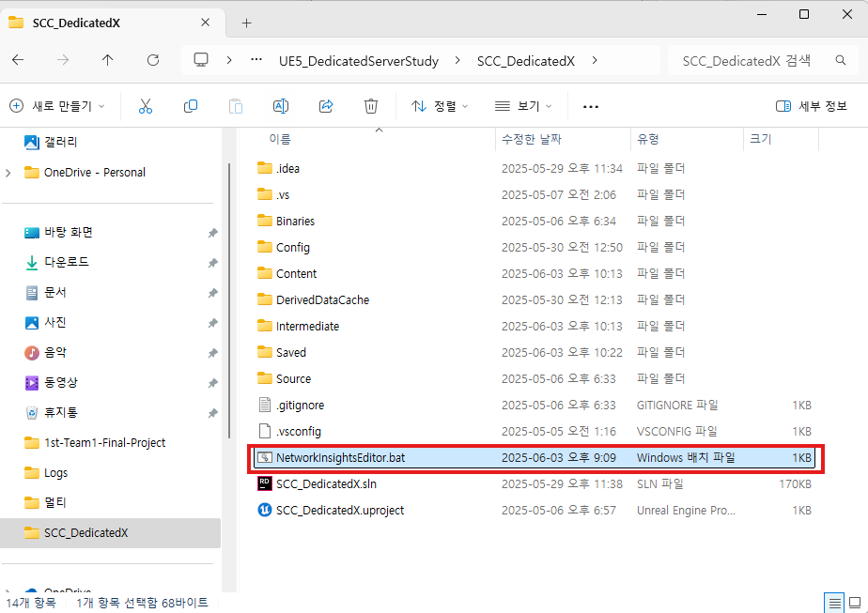Viewport: 868px width, 613px height.
Task: Select 1st-Team1-Final-Project folder in sidebar
Action: (111, 442)
